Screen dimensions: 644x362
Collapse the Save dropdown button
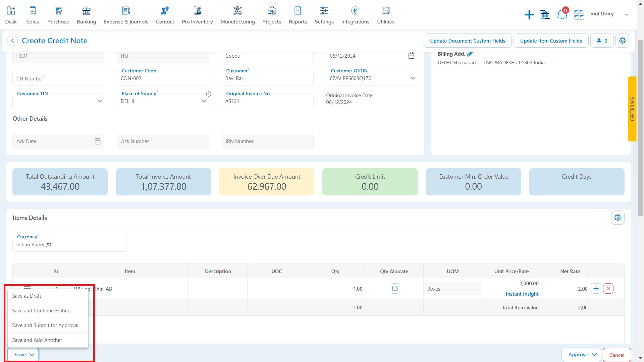coord(23,355)
